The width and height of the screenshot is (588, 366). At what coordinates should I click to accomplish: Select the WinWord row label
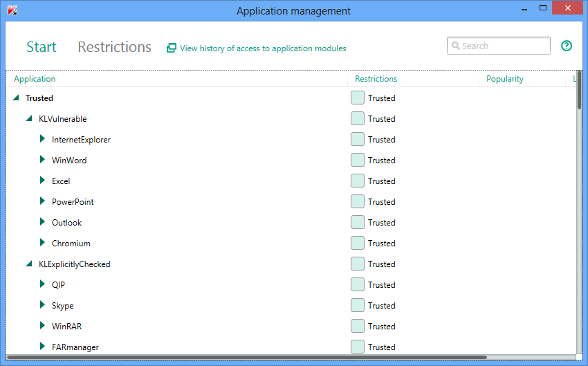[x=69, y=160]
